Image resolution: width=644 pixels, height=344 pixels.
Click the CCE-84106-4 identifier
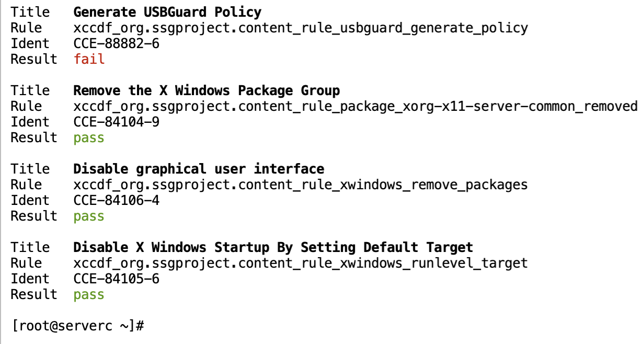point(116,200)
